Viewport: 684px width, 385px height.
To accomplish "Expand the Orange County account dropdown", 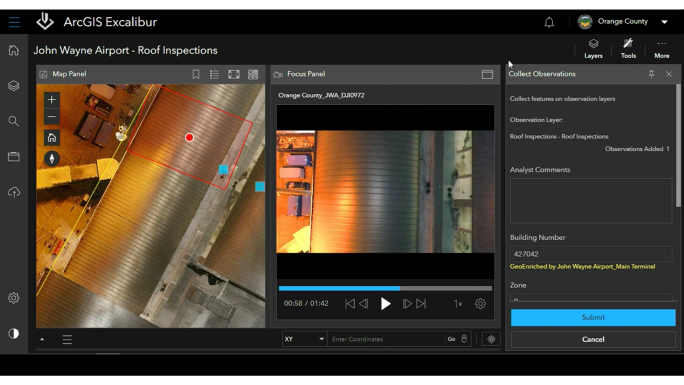I will (664, 22).
